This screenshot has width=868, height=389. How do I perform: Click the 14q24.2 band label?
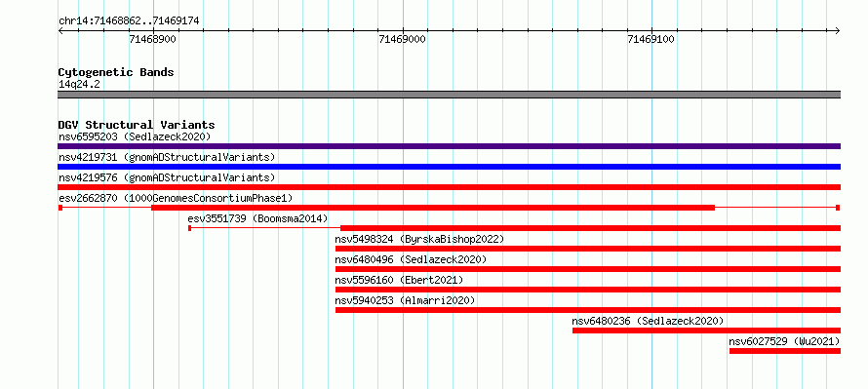point(79,85)
